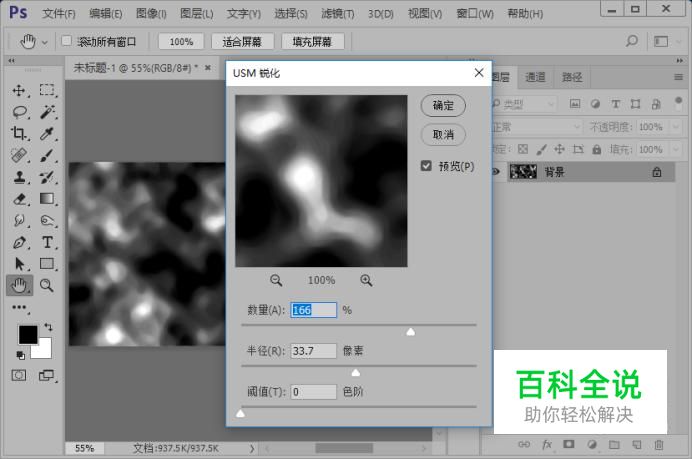Select the Eyedropper tool
Screen dimensions: 692x459
47,133
